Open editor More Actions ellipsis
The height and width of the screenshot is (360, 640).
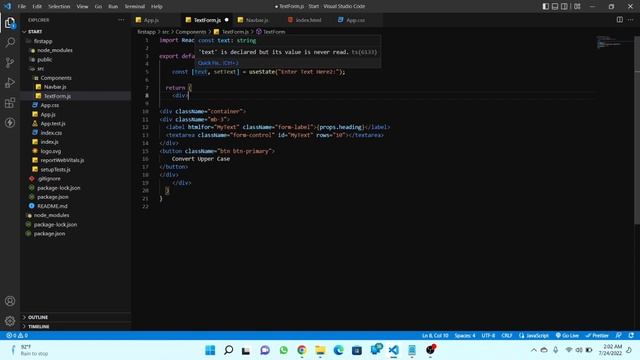point(631,20)
